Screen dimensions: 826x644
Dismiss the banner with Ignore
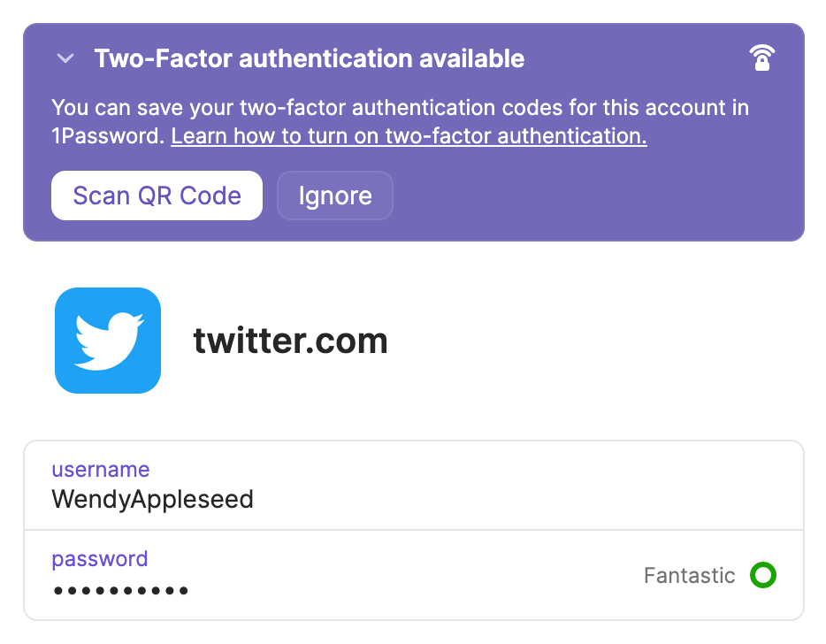click(335, 195)
